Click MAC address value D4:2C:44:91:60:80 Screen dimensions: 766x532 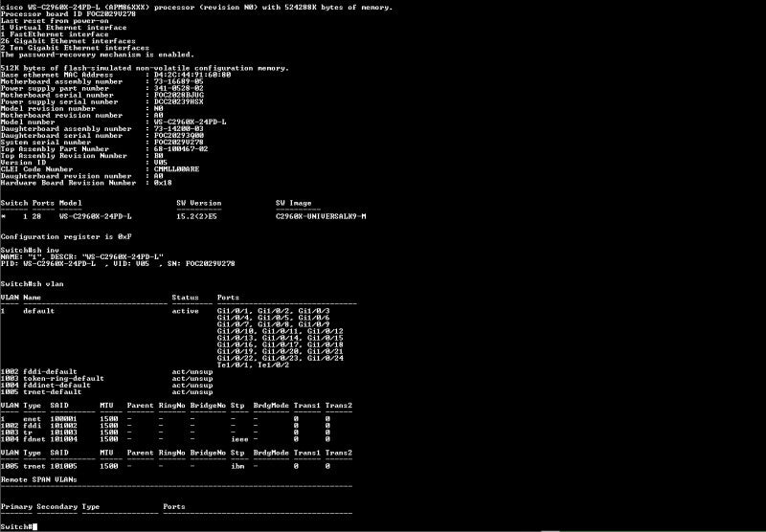[192, 75]
